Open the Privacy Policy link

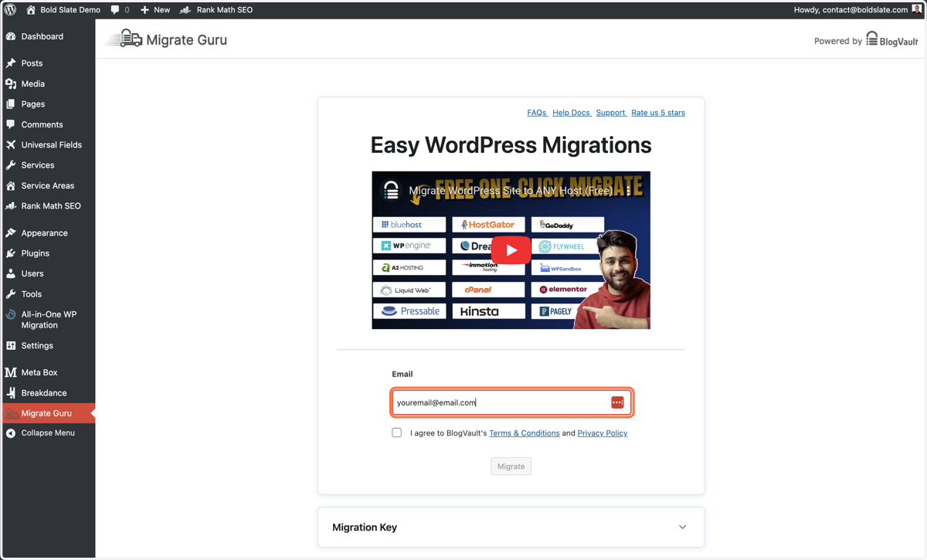pos(603,433)
